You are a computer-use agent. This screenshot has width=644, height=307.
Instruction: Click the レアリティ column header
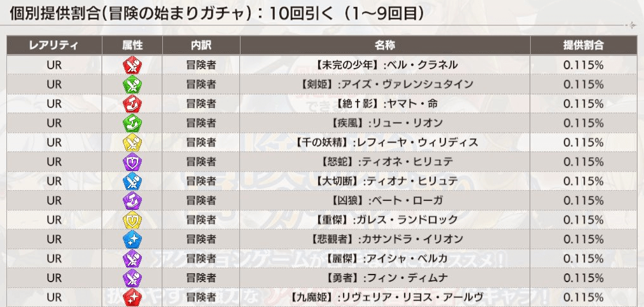coord(54,45)
